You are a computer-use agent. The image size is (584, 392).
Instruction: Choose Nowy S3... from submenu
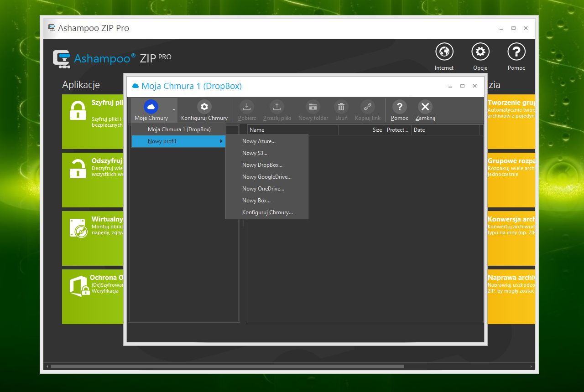coord(267,153)
